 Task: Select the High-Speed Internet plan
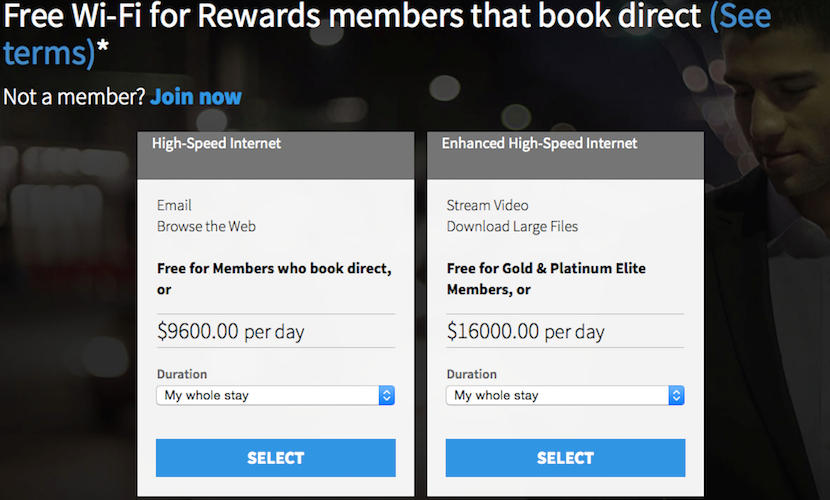click(x=275, y=458)
